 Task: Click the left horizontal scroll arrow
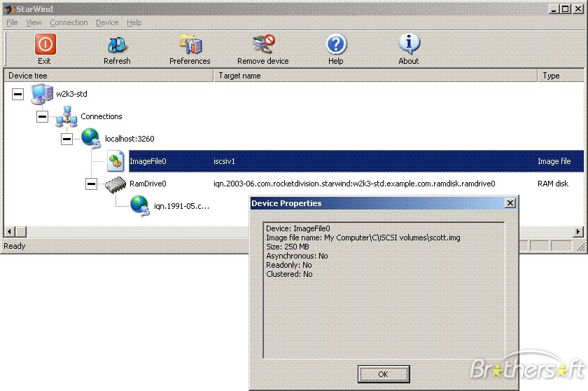(x=9, y=232)
